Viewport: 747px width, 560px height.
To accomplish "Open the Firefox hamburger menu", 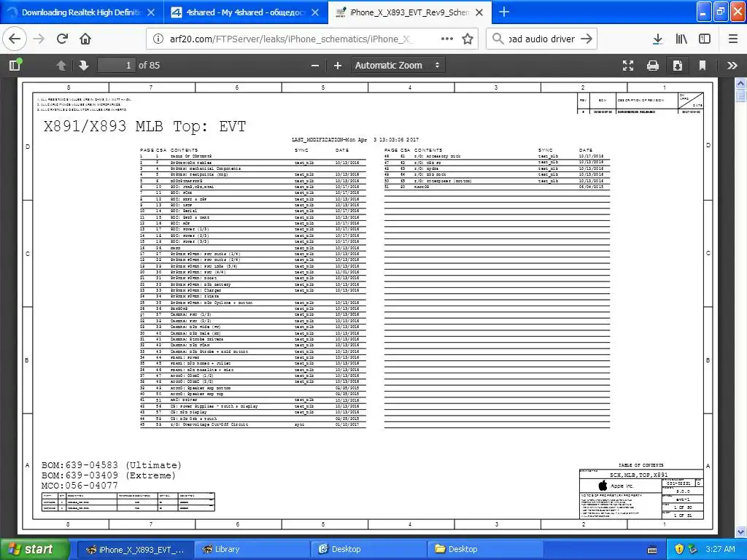I will pos(732,39).
